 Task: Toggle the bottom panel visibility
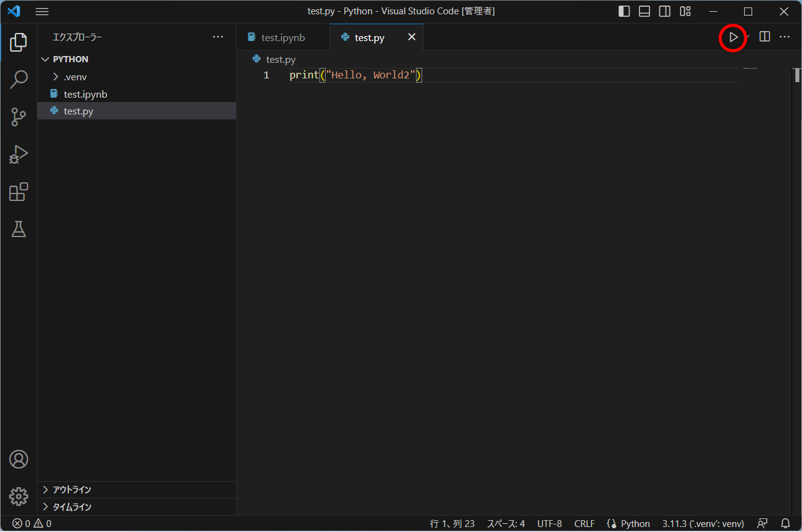click(644, 11)
